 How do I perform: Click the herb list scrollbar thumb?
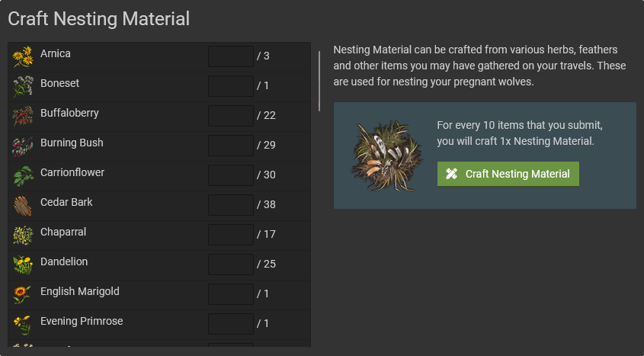pos(319,81)
